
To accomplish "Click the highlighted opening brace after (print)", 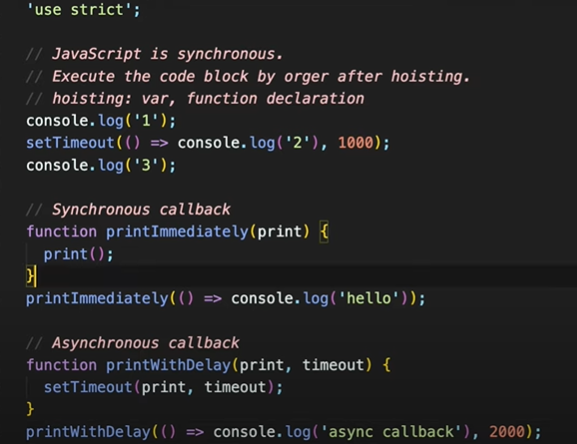I will pos(324,232).
